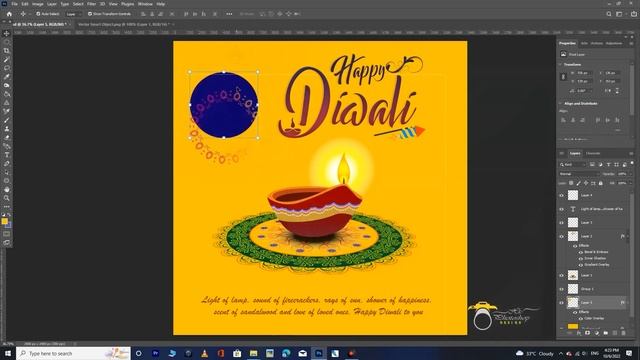
Task: Click the Lock position icon in Layers
Action: [586, 183]
